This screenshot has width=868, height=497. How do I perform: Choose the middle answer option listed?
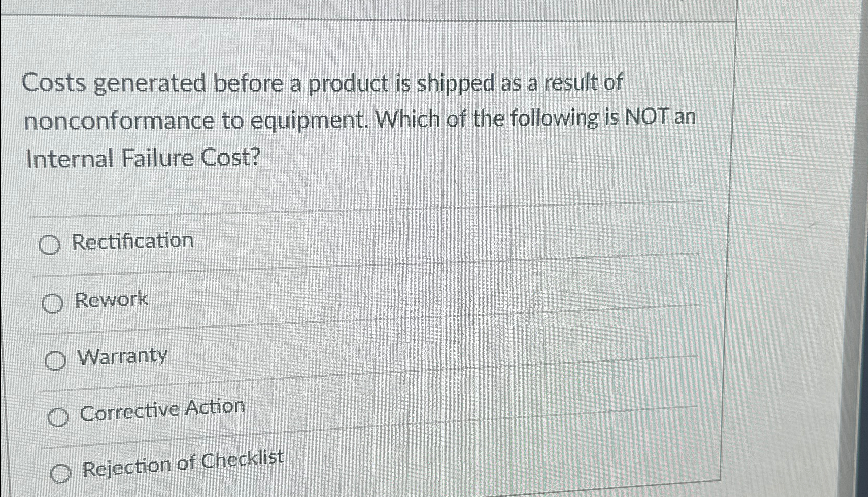pos(56,361)
